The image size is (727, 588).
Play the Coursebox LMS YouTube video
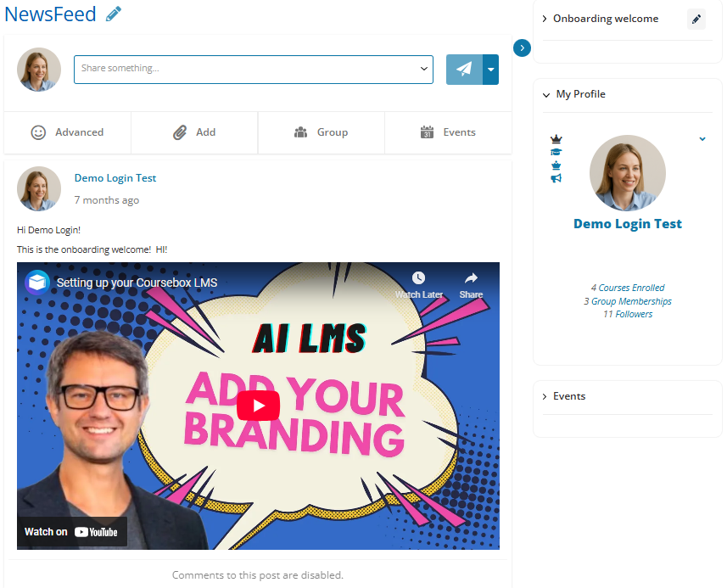coord(258,406)
